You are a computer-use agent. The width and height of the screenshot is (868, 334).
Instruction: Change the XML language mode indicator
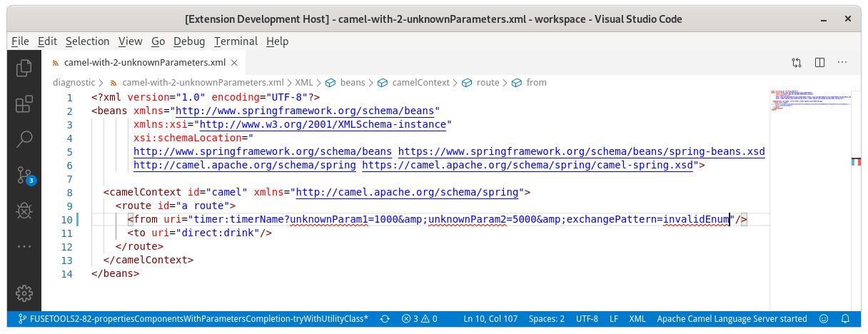[637, 319]
